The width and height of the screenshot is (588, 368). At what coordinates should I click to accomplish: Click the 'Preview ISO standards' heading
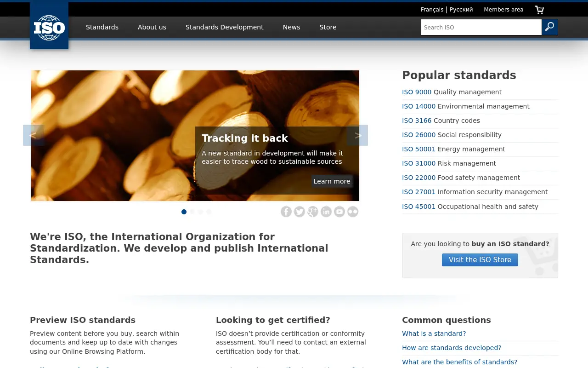(x=83, y=320)
